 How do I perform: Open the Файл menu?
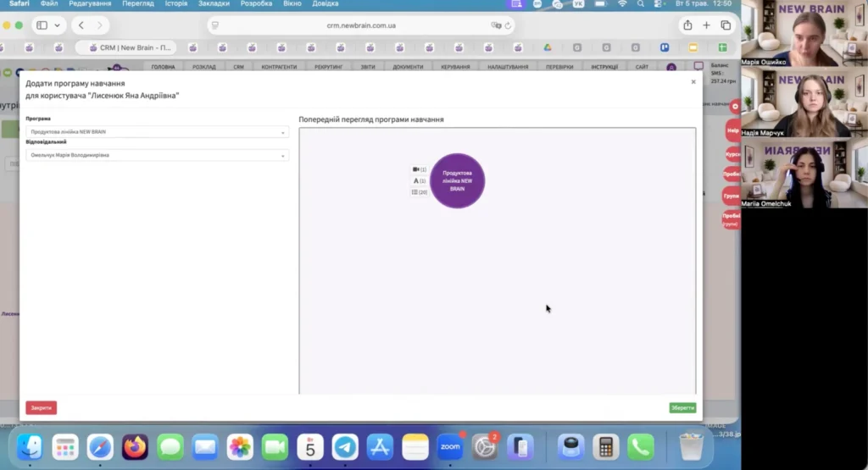pos(48,4)
